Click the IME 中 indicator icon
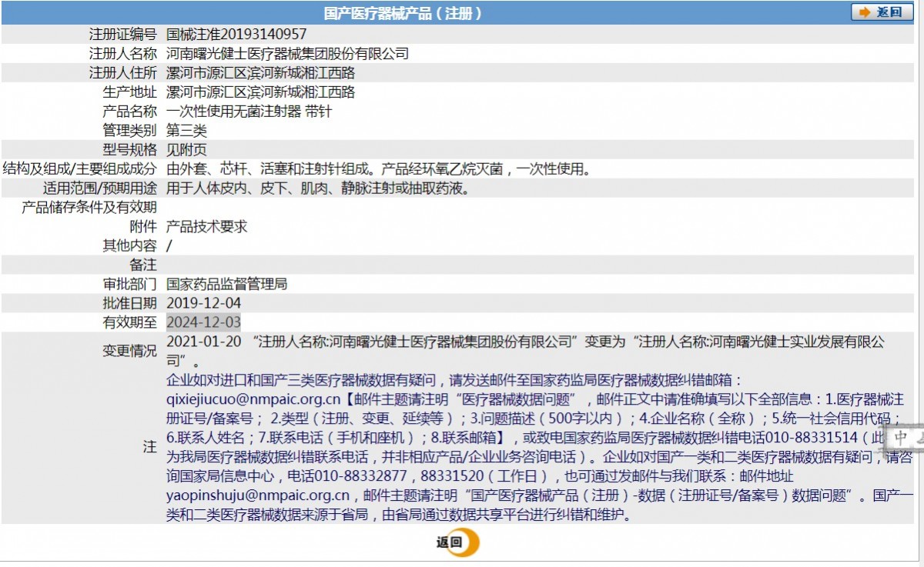The width and height of the screenshot is (924, 567). click(x=901, y=438)
